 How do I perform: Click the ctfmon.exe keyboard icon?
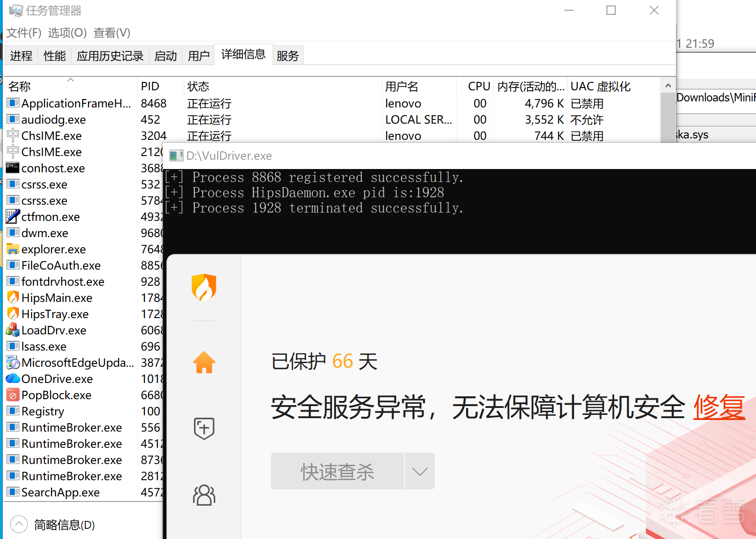tap(12, 216)
